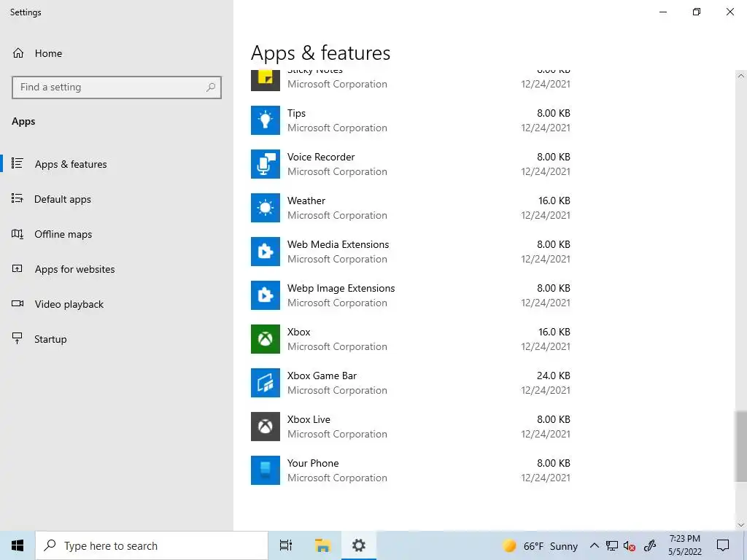
Task: Click the Default apps sidebar icon
Action: 18,198
